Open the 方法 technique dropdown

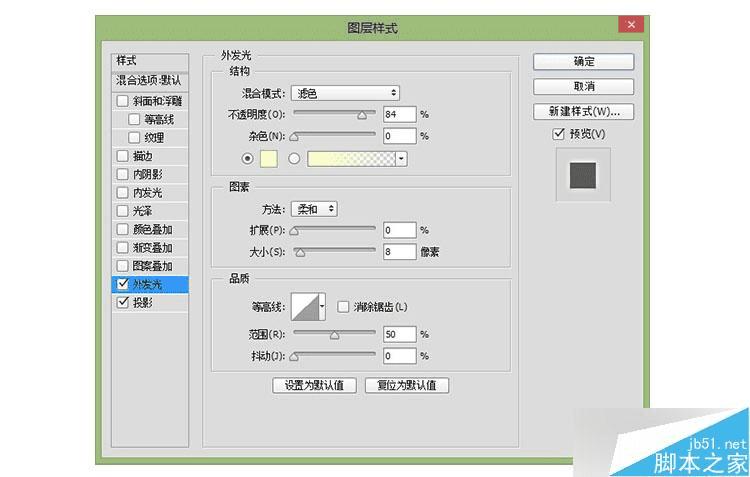(x=314, y=209)
